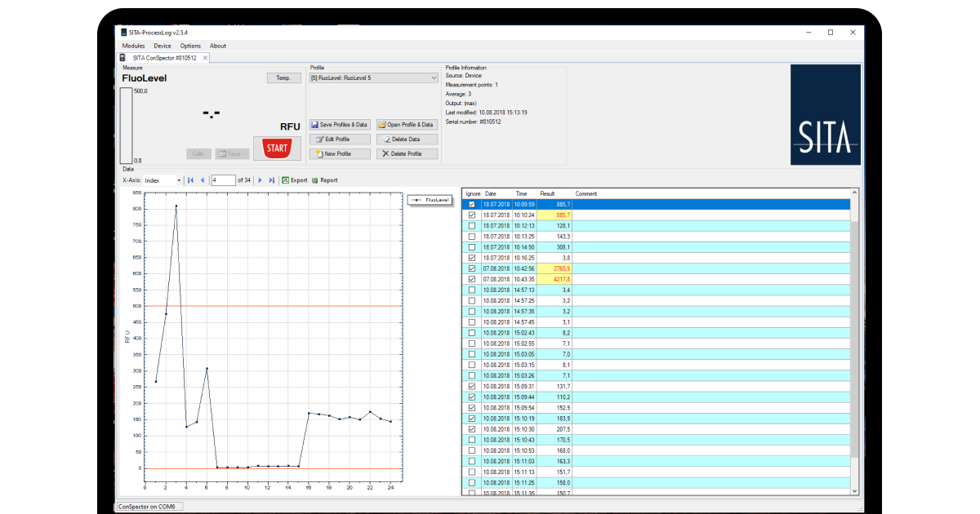Viewport: 980px width, 514px height.
Task: Click the Temp. button
Action: point(283,78)
